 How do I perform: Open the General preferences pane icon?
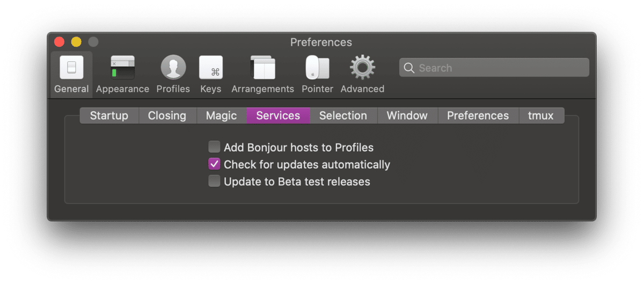(x=71, y=68)
